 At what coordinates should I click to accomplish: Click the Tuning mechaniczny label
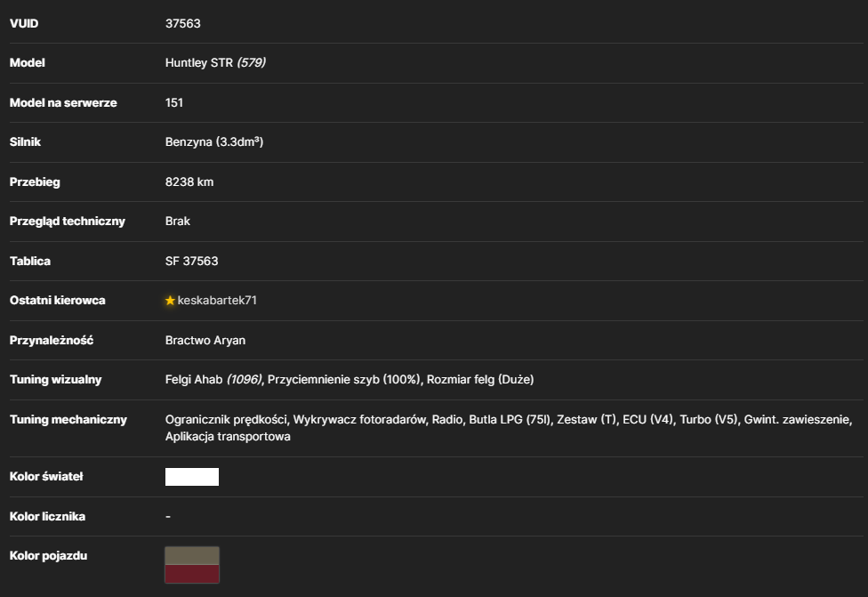tap(68, 420)
